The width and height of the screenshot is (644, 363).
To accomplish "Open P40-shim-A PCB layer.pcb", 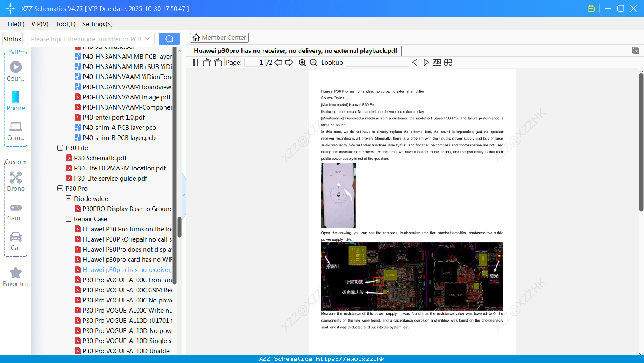I will (115, 127).
